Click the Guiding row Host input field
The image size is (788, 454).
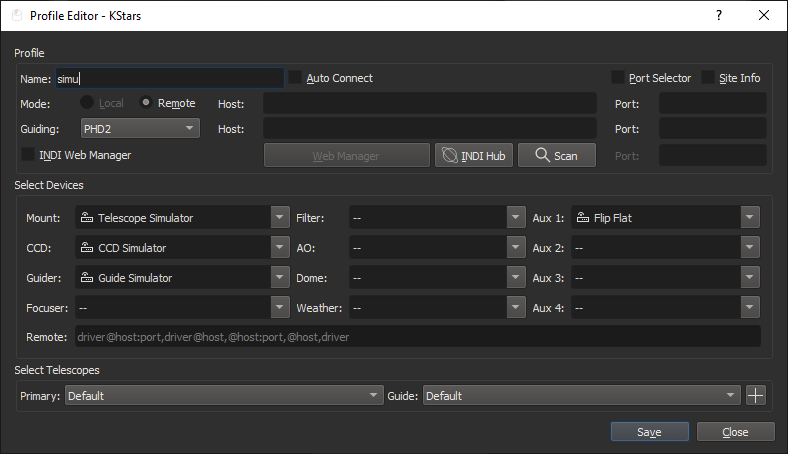coord(430,128)
